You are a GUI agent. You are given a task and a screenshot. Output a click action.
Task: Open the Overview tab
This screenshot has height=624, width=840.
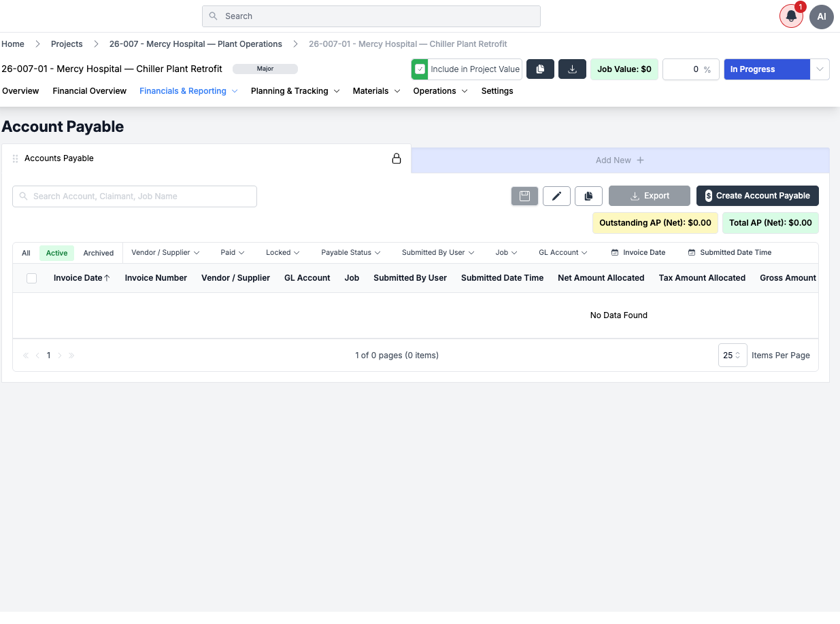[20, 91]
